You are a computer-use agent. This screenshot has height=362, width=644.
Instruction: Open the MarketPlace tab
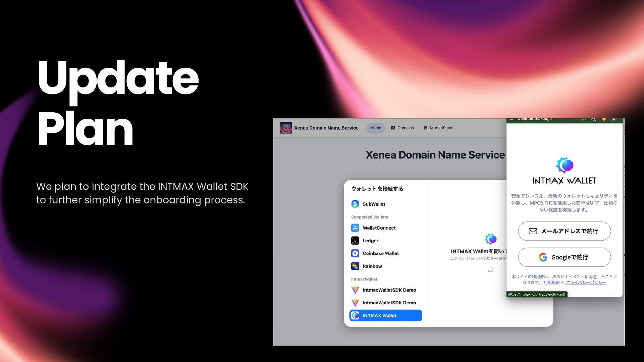tap(438, 128)
